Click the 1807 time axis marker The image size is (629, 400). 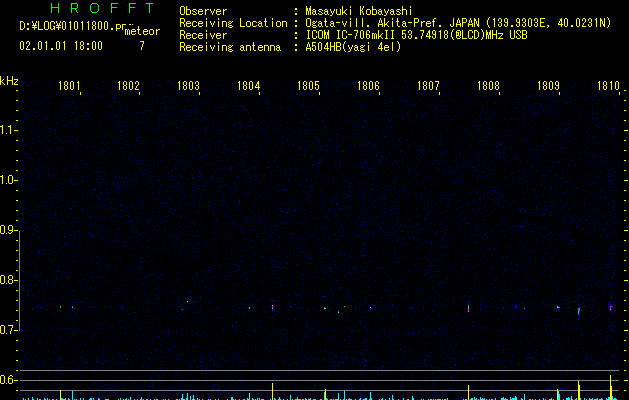428,86
